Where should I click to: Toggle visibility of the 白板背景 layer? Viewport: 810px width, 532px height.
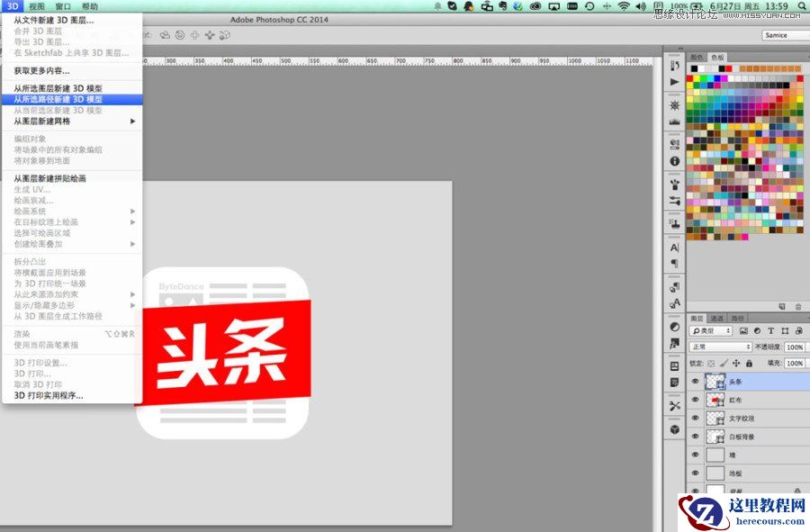point(695,436)
